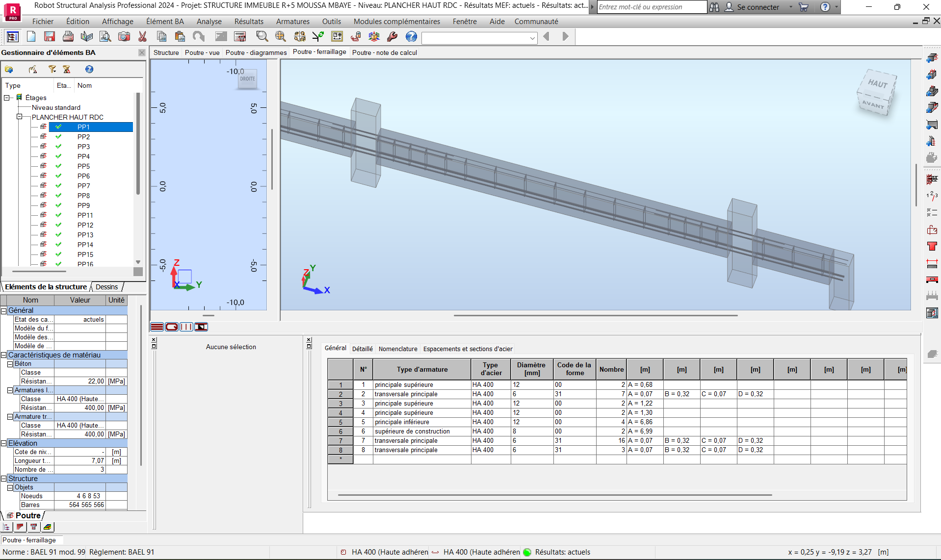Open the Armatures menu
The height and width of the screenshot is (560, 941).
point(292,22)
